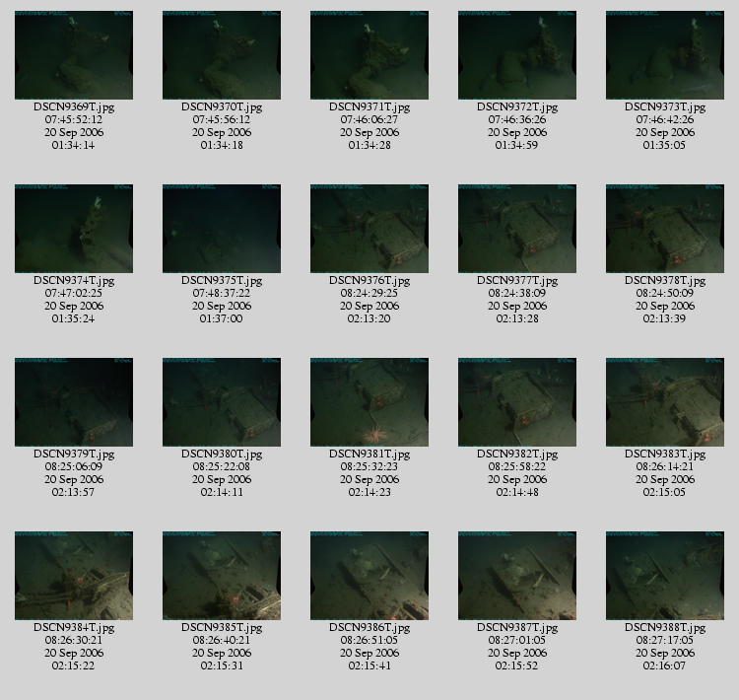This screenshot has height=700, width=739.
Task: Open thumbnail image DSCN9369T.jpg
Action: coord(74,55)
